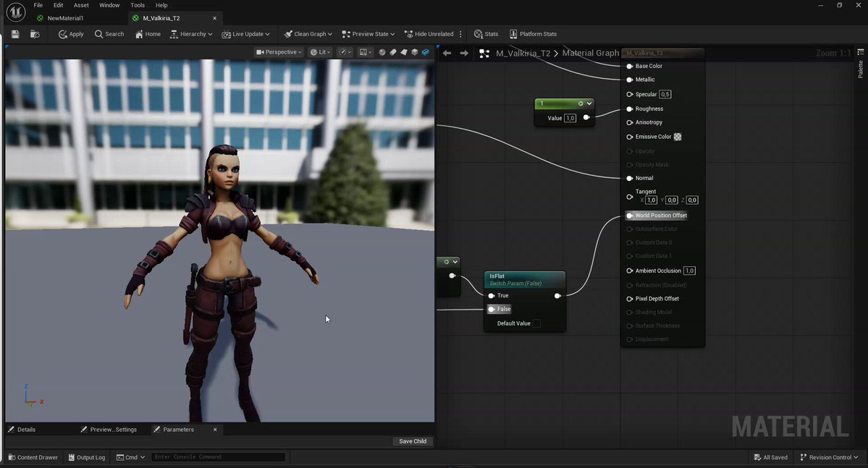Edit the Specular value field
The height and width of the screenshot is (468, 868).
(665, 94)
